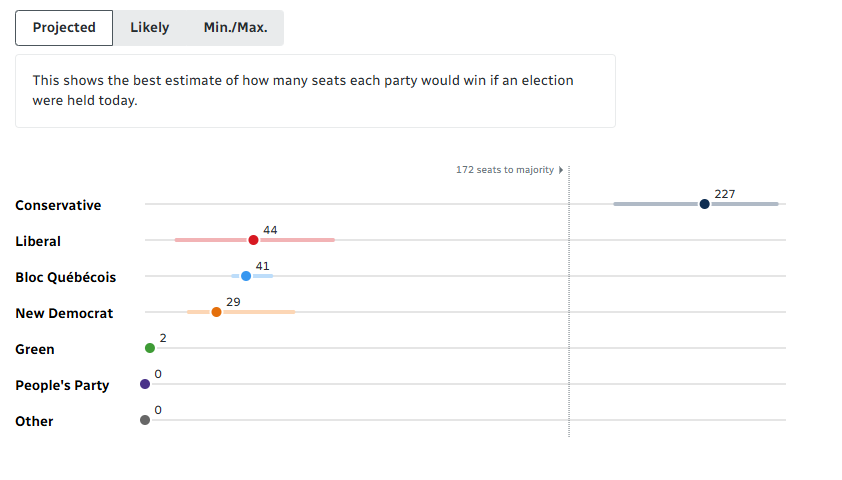Select the Min./Max. tab
The height and width of the screenshot is (480, 842).
[x=235, y=28]
